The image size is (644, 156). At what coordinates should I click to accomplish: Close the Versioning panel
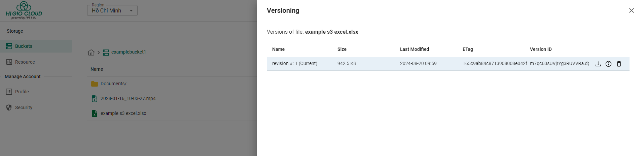click(632, 10)
